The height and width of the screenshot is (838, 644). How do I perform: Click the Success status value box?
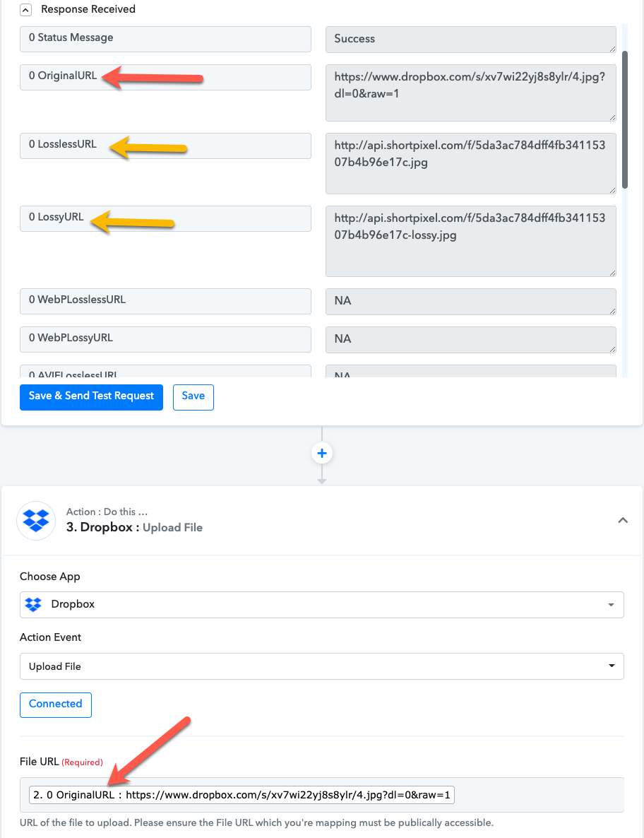[470, 40]
